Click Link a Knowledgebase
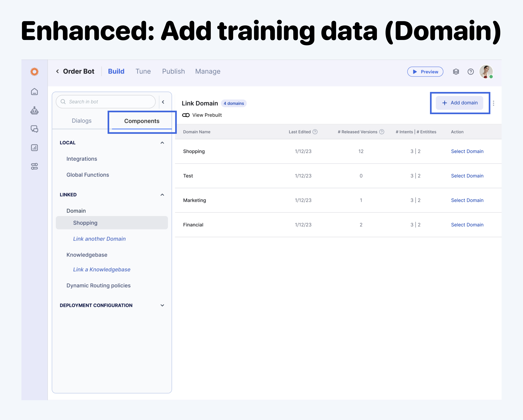Screen dimensions: 523x420 (102, 269)
